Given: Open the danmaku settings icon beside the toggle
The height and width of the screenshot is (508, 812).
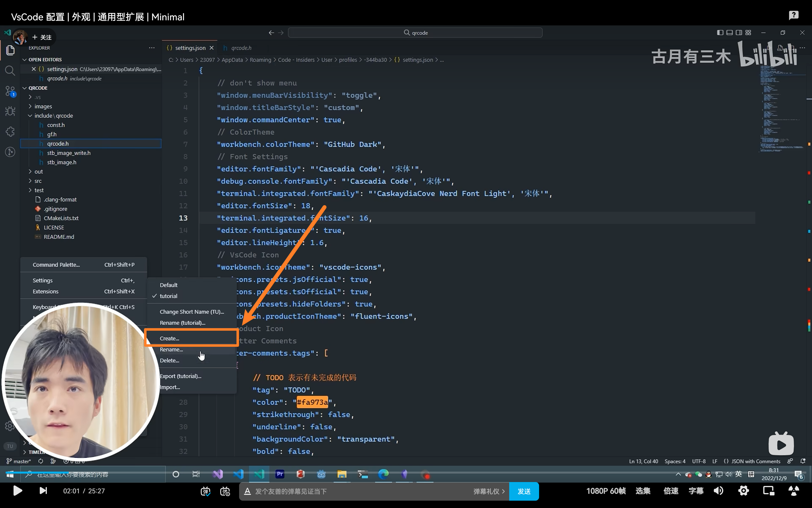Looking at the screenshot, I should pos(225,491).
